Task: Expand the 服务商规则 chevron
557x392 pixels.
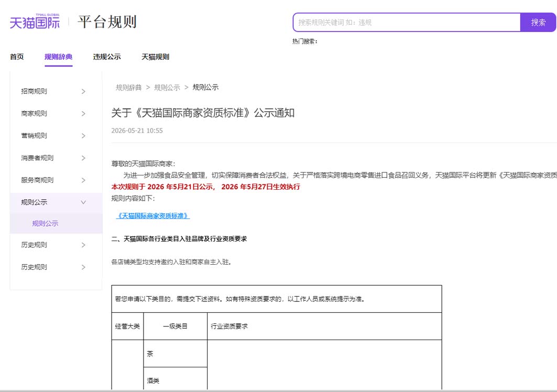Action: [83, 180]
